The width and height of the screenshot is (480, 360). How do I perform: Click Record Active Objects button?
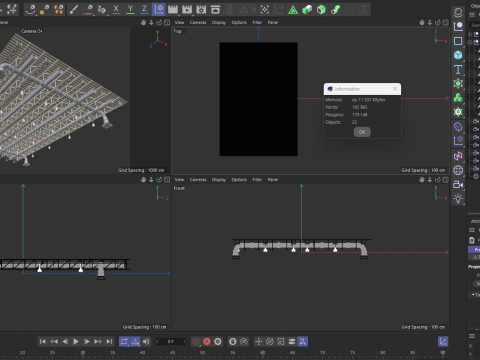(x=196, y=341)
